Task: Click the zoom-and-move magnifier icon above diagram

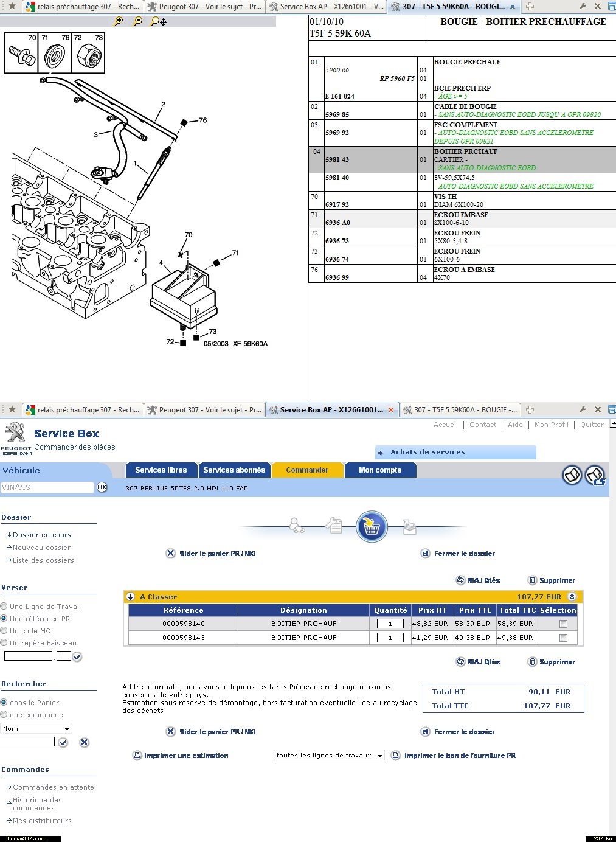Action: [x=158, y=21]
